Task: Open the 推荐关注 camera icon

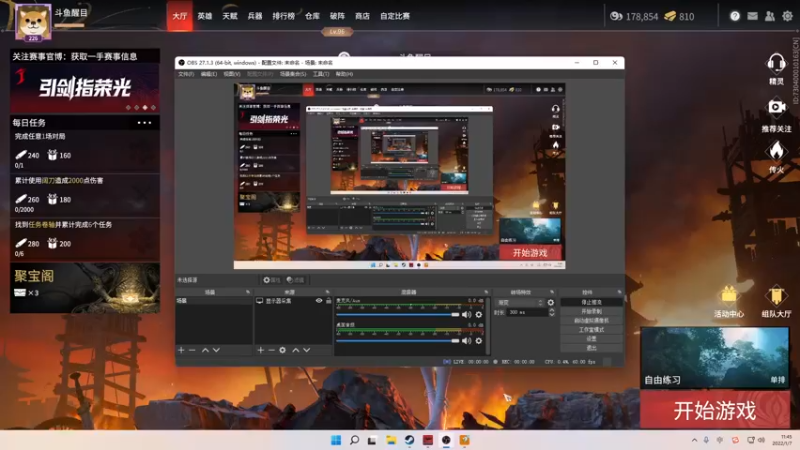Action: [777, 107]
